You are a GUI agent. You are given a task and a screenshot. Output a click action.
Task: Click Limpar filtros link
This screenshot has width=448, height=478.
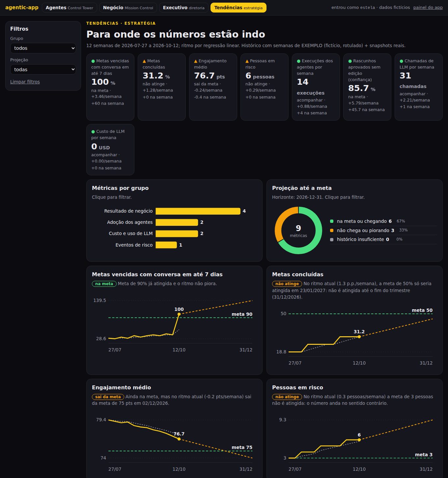(x=25, y=82)
